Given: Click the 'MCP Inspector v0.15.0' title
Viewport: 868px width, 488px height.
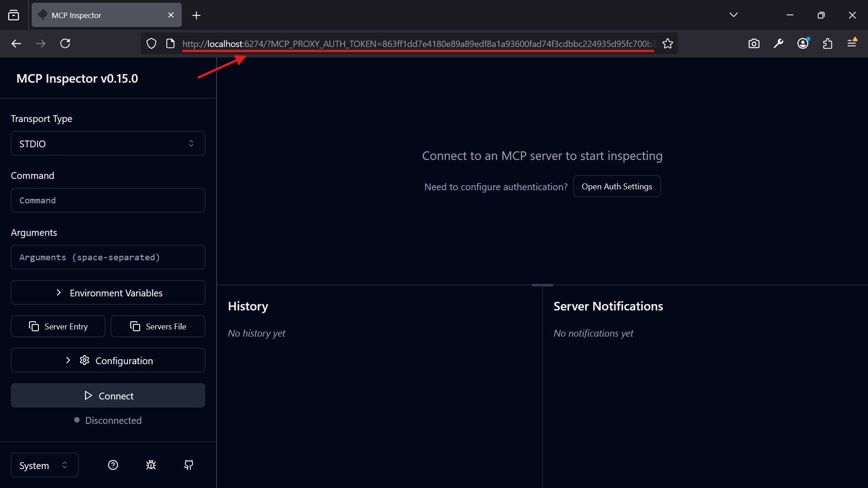Looking at the screenshot, I should coord(77,78).
